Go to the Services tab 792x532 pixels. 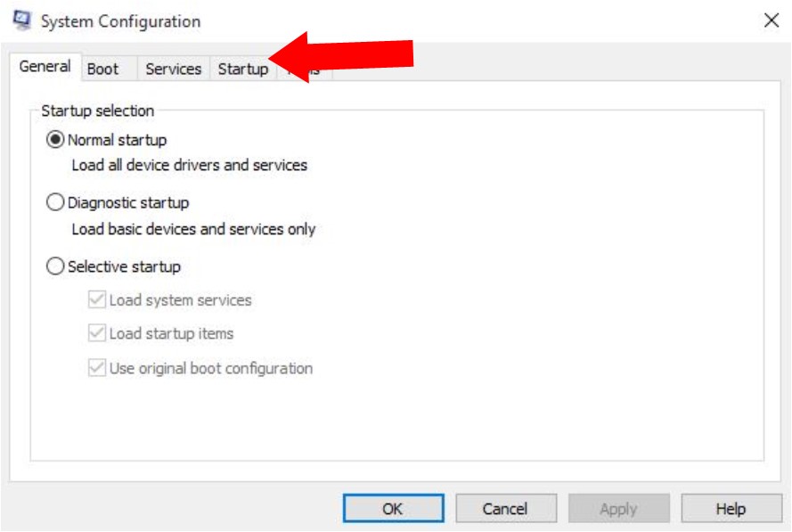[x=173, y=70]
